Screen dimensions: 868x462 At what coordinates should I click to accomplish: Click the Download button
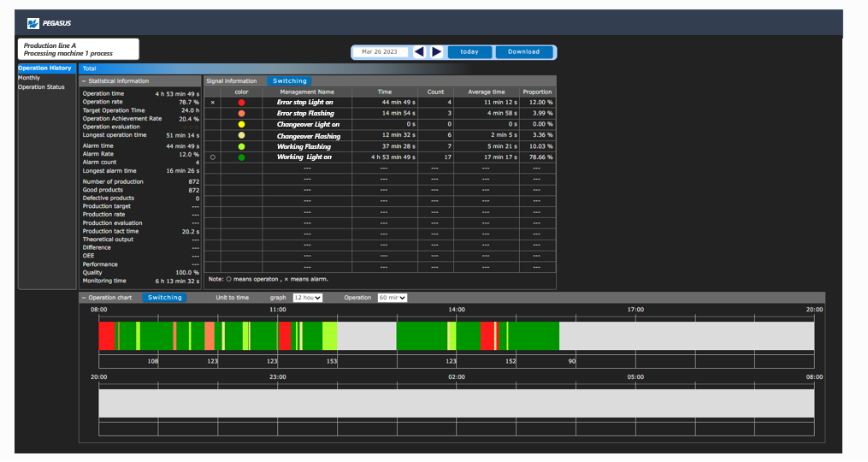pyautogui.click(x=523, y=52)
